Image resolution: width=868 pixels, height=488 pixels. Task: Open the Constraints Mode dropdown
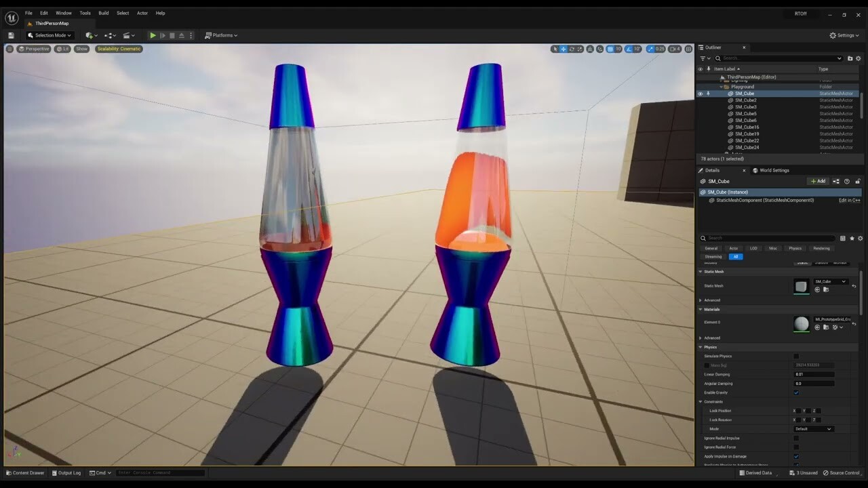(814, 428)
